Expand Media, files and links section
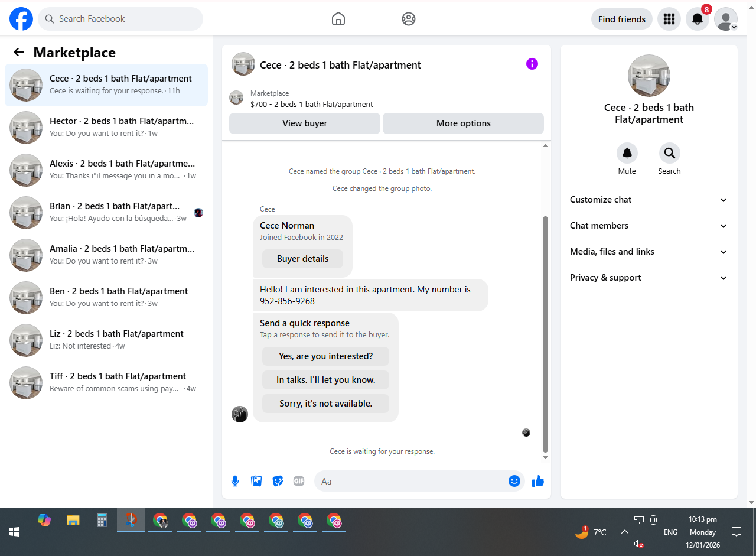 coord(649,252)
